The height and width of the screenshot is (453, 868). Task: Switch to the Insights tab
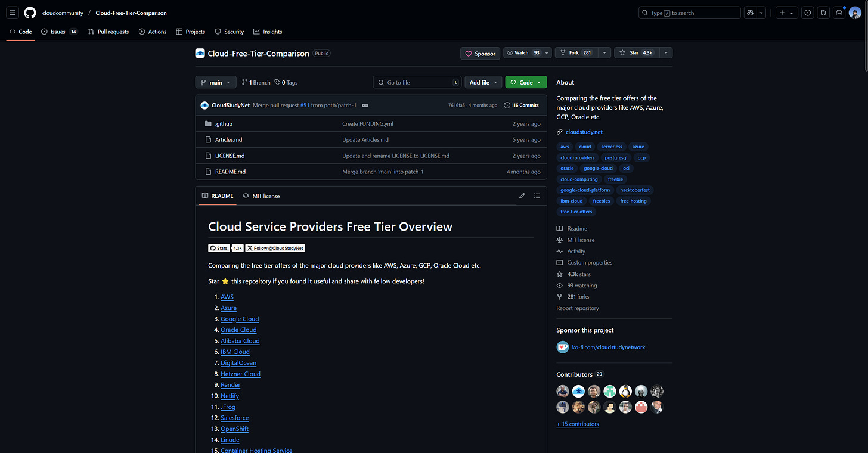[x=268, y=32]
